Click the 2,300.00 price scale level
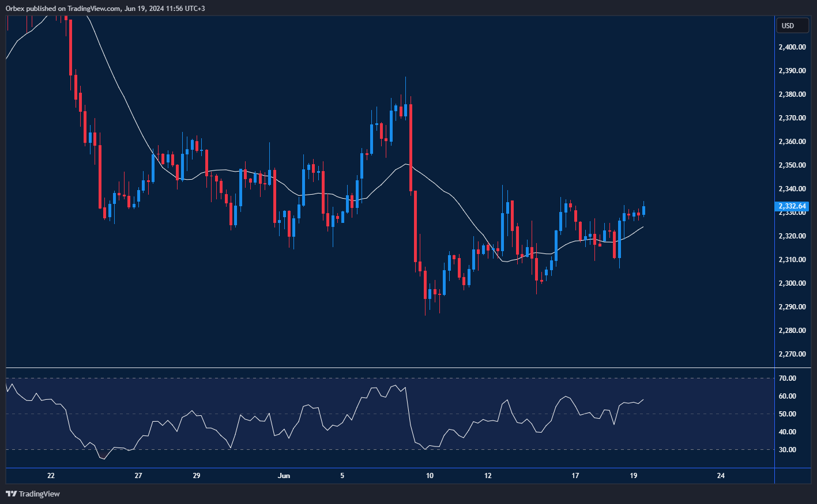 click(x=792, y=283)
